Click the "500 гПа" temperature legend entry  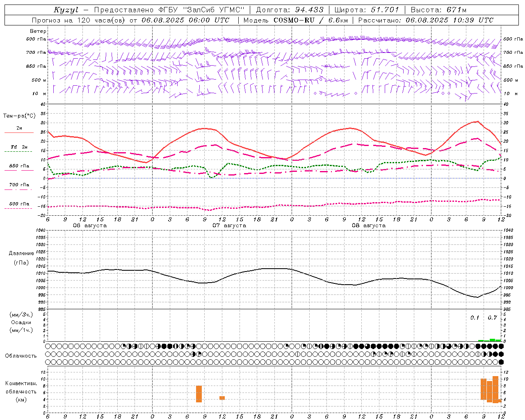(x=19, y=204)
